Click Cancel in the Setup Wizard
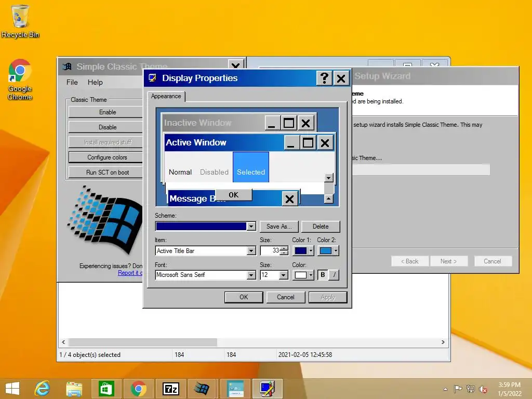Image resolution: width=532 pixels, height=399 pixels. 493,261
